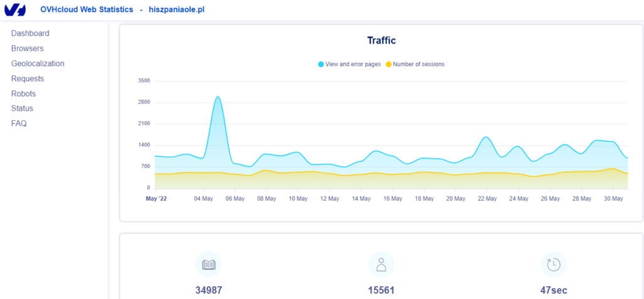Hide the 'View and error pages' series label
This screenshot has width=644, height=299.
pyautogui.click(x=353, y=64)
